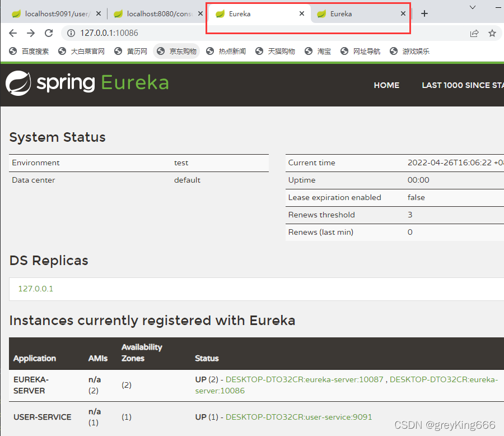Click the DS Replicas heading
Image resolution: width=504 pixels, height=436 pixels.
click(x=49, y=261)
